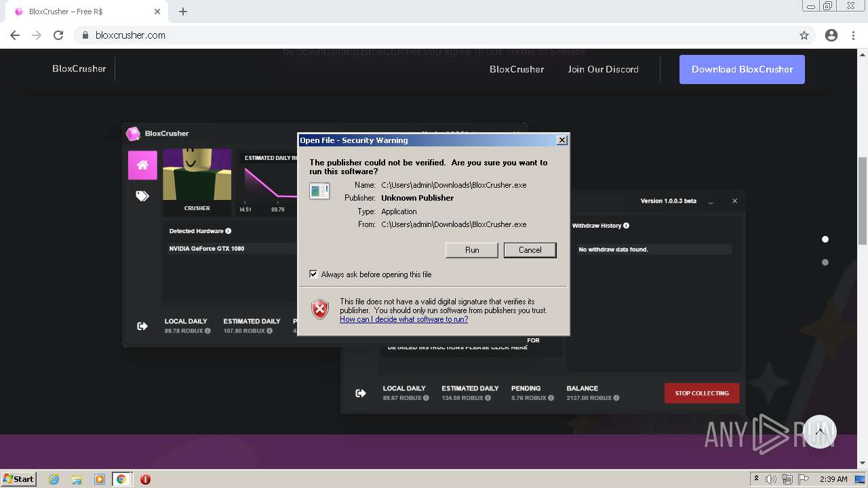Cancel the Open File security warning
The height and width of the screenshot is (488, 868).
[x=530, y=250]
